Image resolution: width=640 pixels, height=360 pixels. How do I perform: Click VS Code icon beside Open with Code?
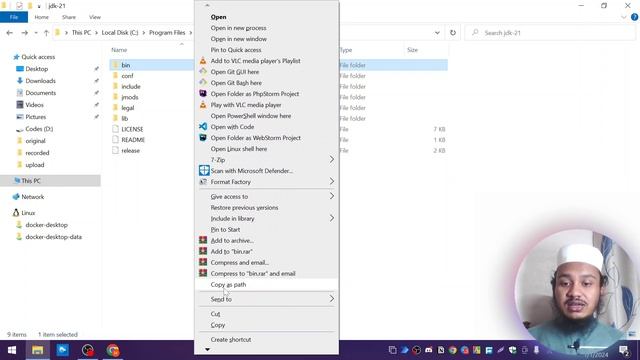[203, 127]
